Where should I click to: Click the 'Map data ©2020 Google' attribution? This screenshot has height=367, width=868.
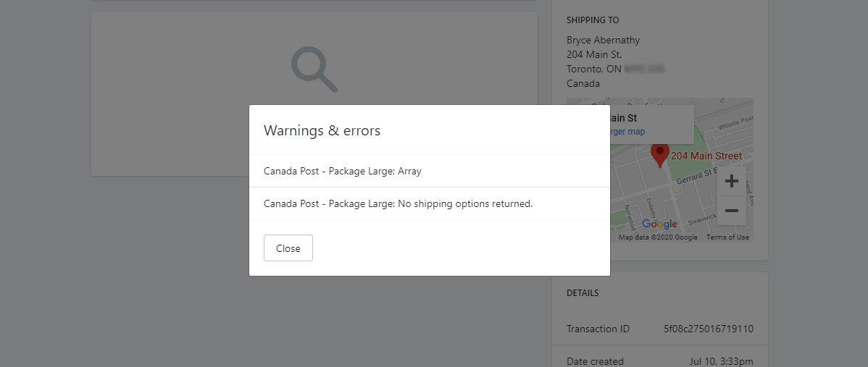(x=658, y=237)
